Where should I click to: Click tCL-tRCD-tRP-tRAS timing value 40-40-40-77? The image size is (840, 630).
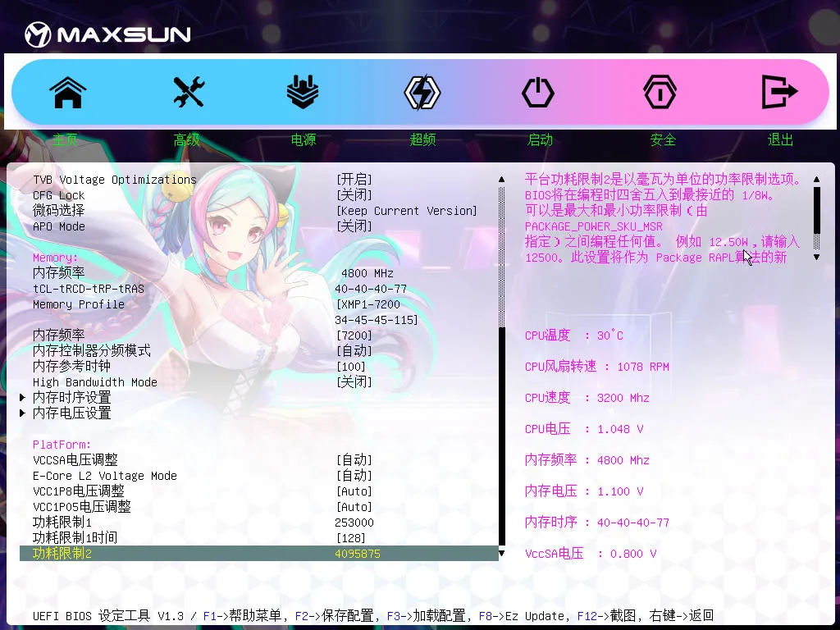371,289
